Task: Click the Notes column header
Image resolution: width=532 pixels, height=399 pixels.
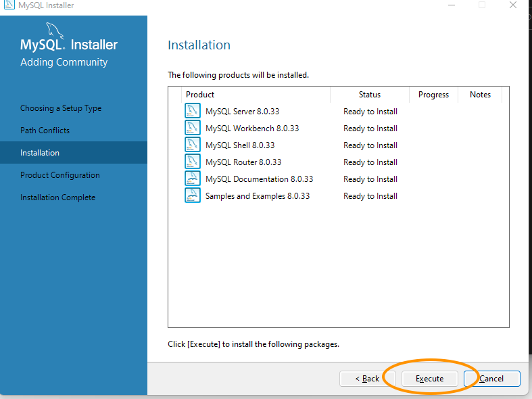Action: pos(480,95)
